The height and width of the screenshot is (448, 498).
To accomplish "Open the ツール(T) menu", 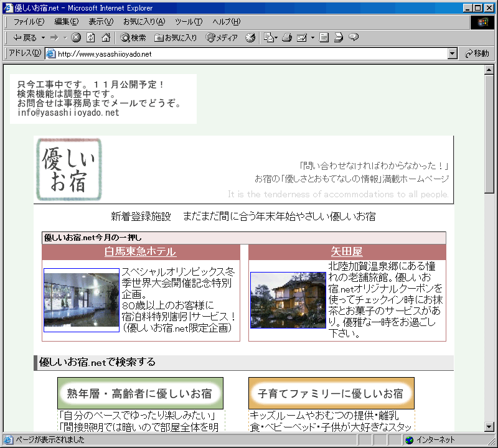I will [x=189, y=22].
